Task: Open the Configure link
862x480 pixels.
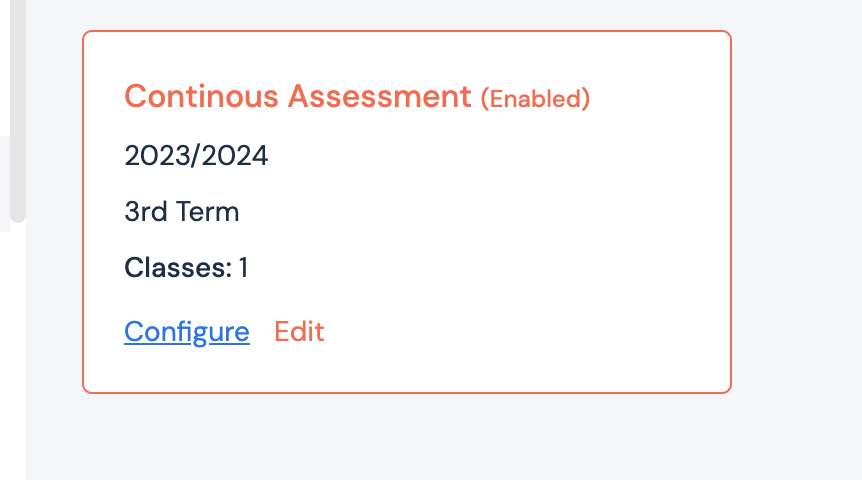Action: (186, 332)
